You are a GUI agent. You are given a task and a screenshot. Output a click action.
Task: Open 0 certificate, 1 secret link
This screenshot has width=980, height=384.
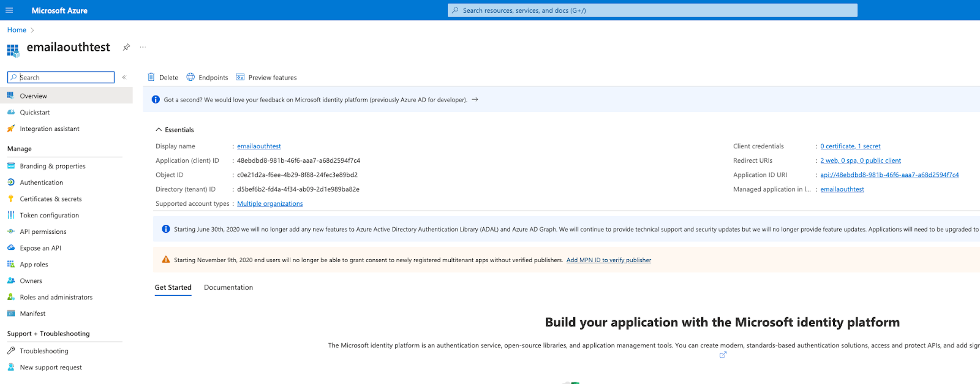click(850, 146)
